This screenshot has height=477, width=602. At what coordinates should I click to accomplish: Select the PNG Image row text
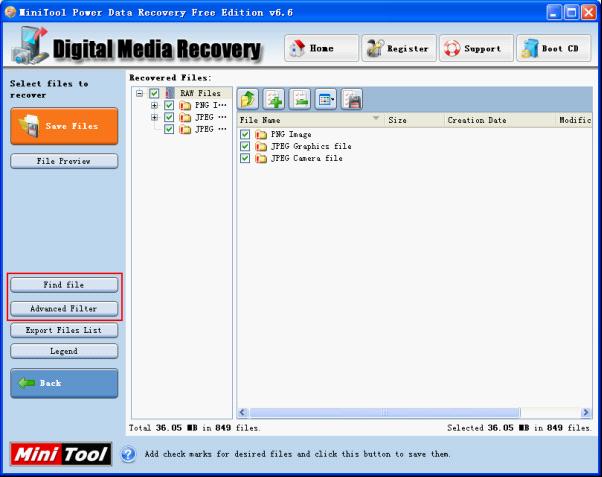click(291, 134)
